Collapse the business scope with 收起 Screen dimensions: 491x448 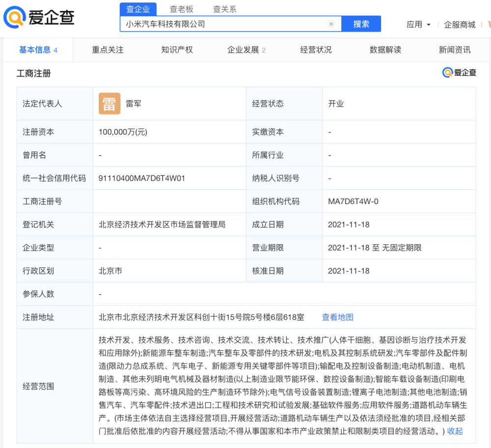click(455, 431)
